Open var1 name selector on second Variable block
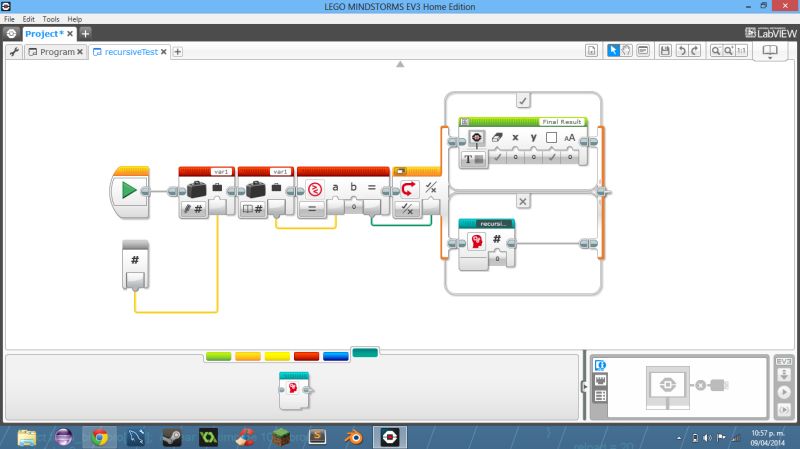The height and width of the screenshot is (449, 800). [281, 171]
